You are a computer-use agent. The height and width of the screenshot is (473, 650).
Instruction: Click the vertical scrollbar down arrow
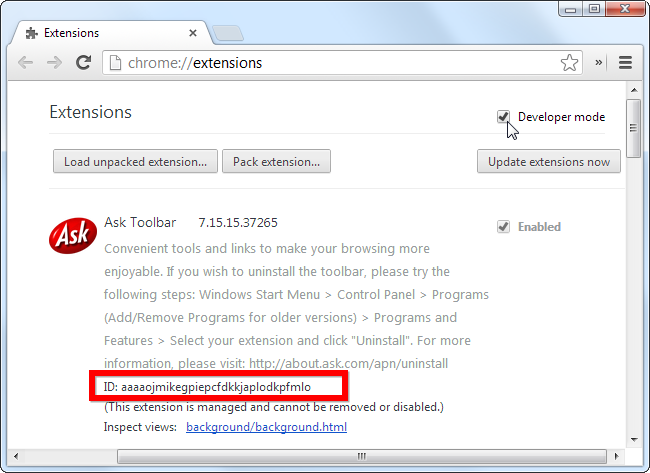coord(634,440)
